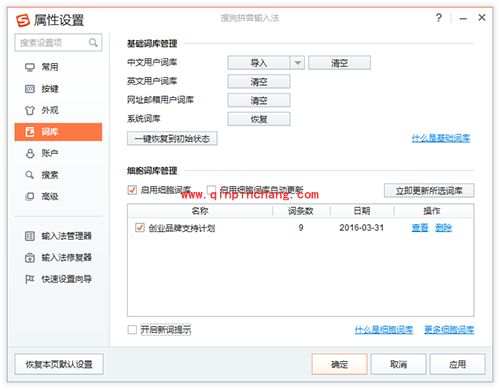Click 一键恢复到初始状态 button
Viewport: 500px width, 389px height.
pyautogui.click(x=172, y=138)
